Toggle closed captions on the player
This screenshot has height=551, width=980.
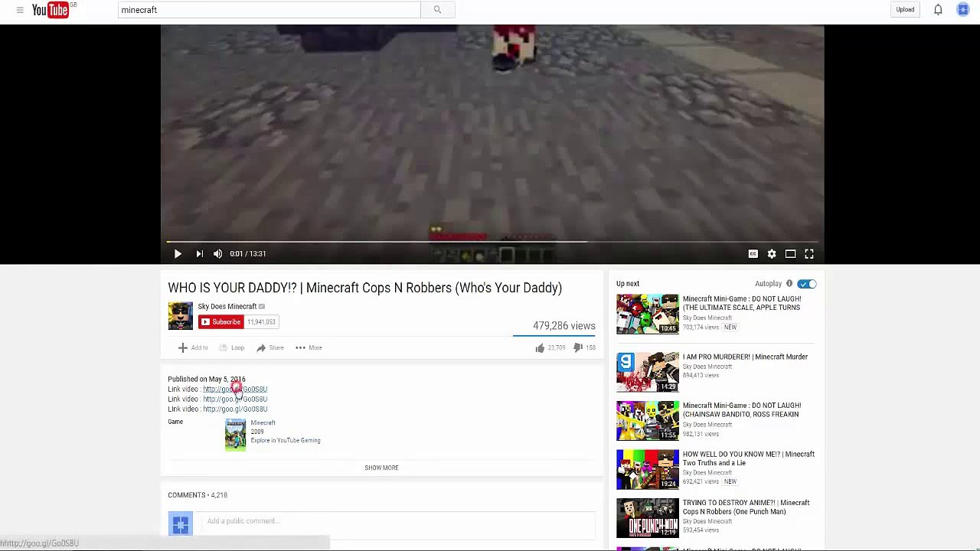click(x=753, y=254)
